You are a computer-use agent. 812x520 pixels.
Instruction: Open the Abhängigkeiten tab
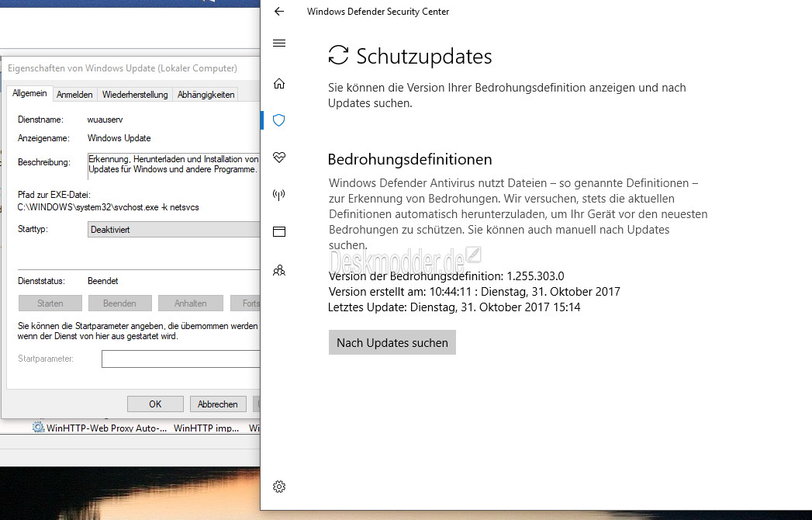(206, 95)
